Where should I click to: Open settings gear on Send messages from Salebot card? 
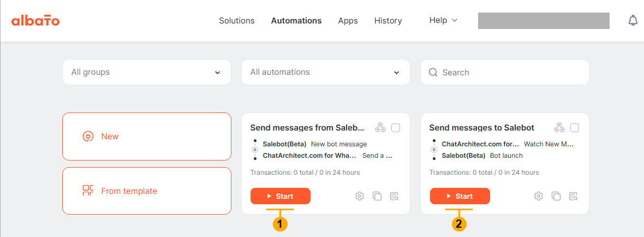coord(360,197)
